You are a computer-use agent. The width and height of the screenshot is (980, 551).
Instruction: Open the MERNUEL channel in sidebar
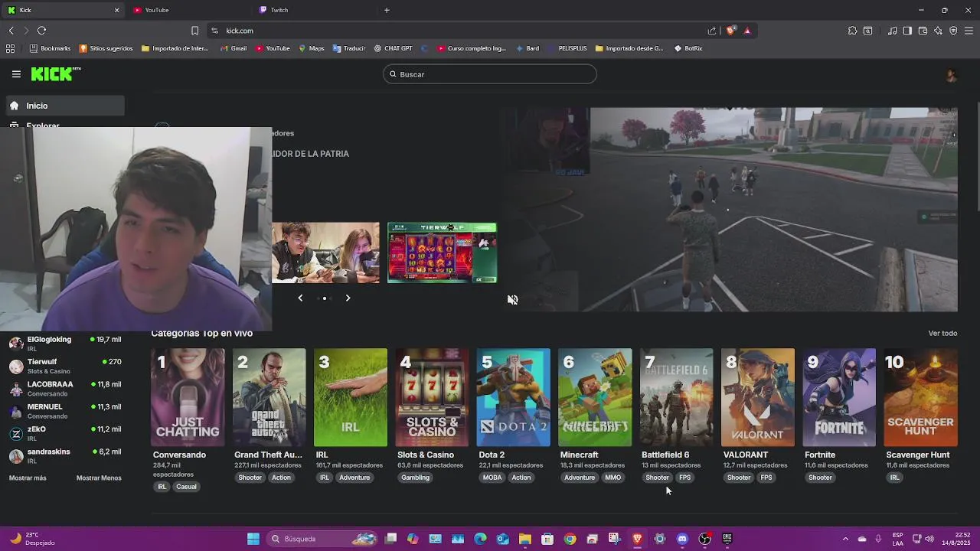65,411
